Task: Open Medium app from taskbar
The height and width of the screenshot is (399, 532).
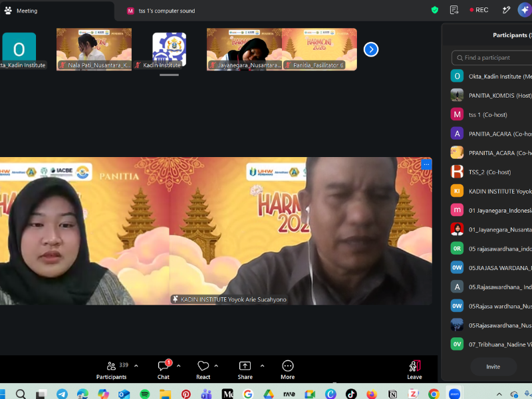Action: pyautogui.click(x=227, y=394)
